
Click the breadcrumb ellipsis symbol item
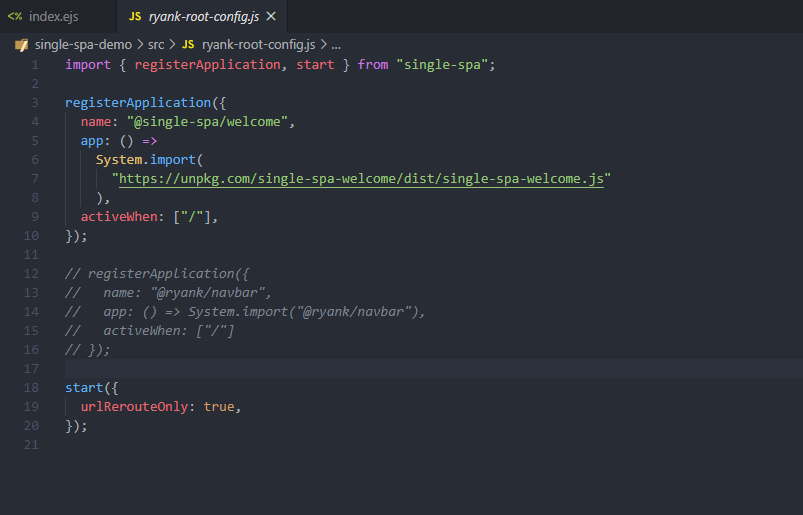click(335, 45)
